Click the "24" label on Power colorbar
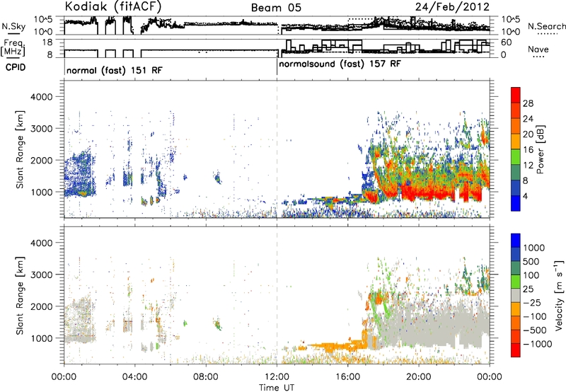Viewport: 566px width, 392px height. pos(528,119)
